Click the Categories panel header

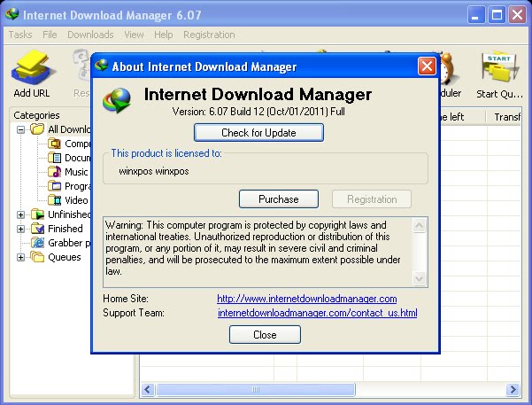(36, 115)
